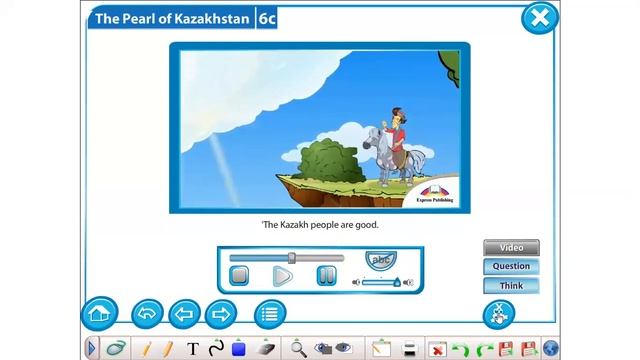Viewport: 640px width, 360px height.
Task: Stop the video playback
Action: pos(239,276)
